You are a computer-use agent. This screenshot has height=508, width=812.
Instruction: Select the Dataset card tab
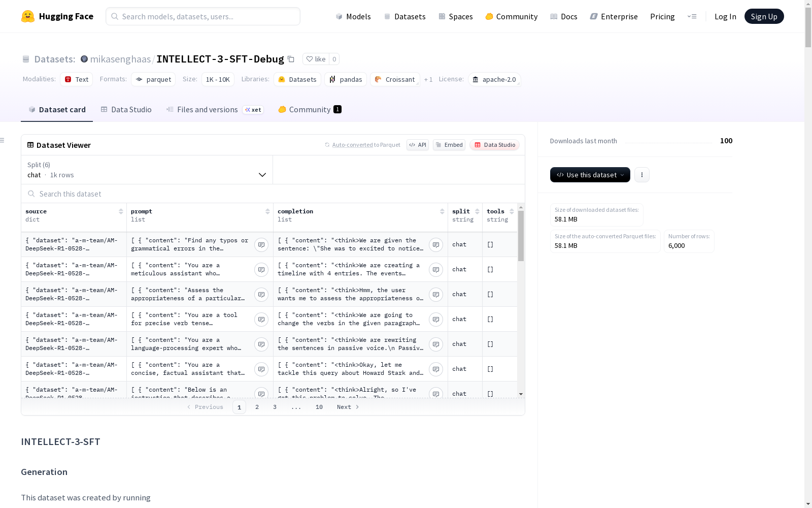(57, 110)
